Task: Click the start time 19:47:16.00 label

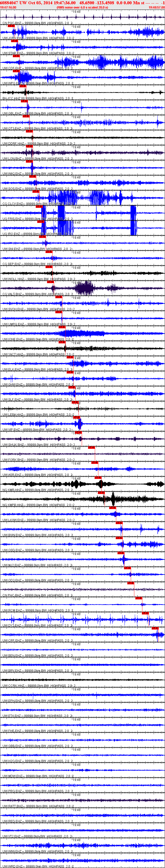Action: [x=8, y=7]
